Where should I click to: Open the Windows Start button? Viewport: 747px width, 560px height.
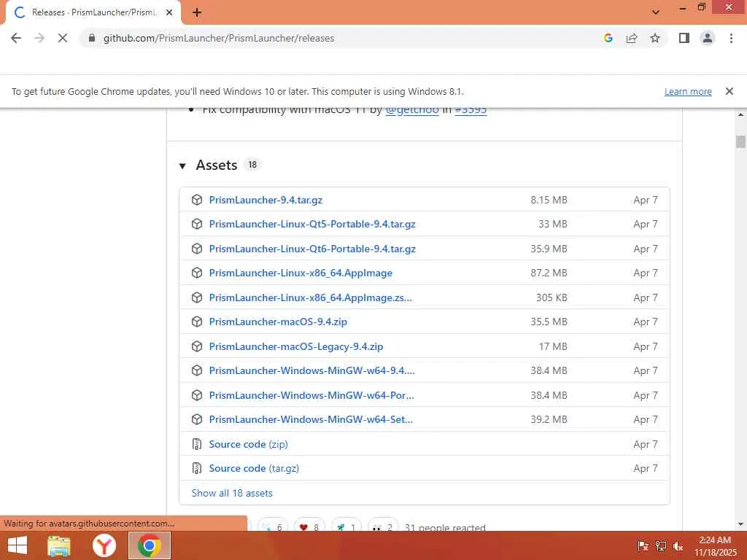pyautogui.click(x=18, y=545)
